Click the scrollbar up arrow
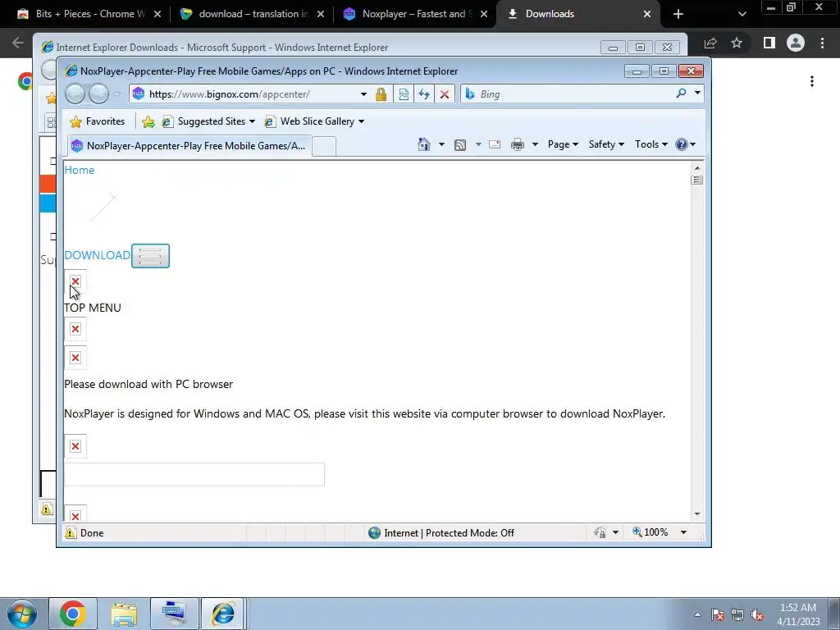The width and height of the screenshot is (840, 630). pyautogui.click(x=697, y=168)
